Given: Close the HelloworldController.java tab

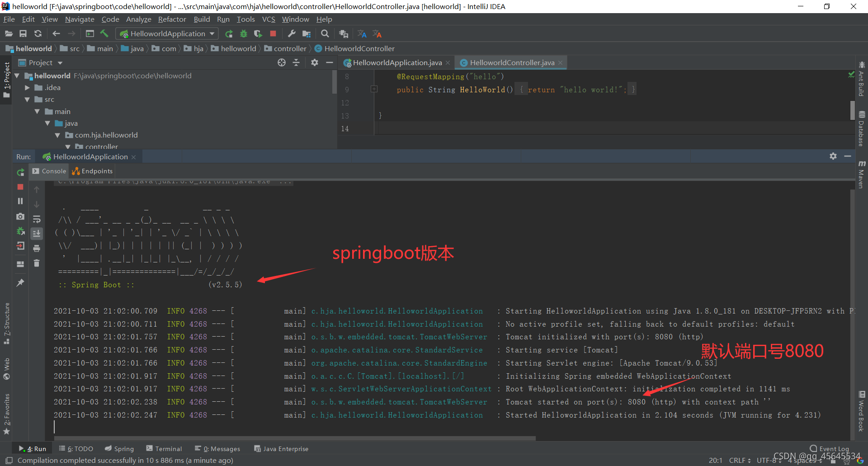Looking at the screenshot, I should click(560, 63).
